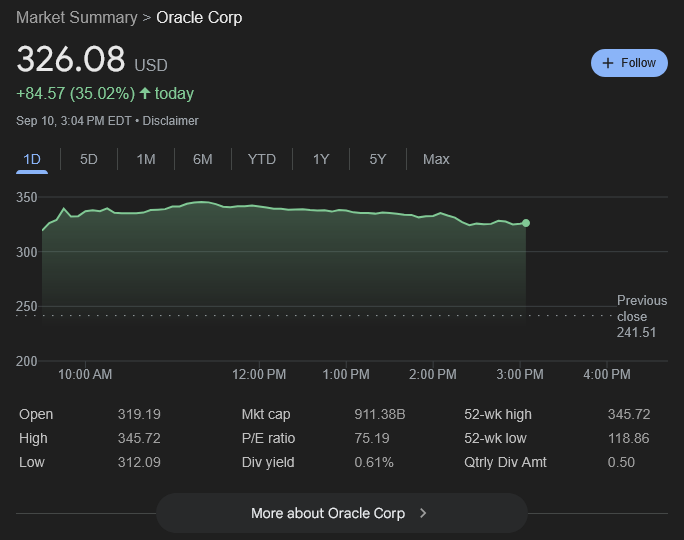Show the YTD chart range
The width and height of the screenshot is (684, 540).
click(x=262, y=159)
